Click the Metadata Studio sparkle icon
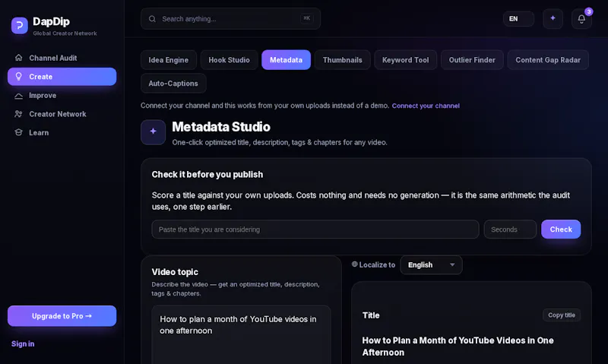The height and width of the screenshot is (364, 608). 154,131
